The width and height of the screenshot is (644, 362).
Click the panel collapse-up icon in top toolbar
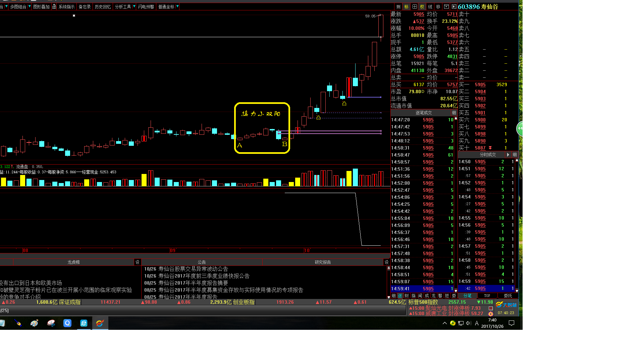[446, 7]
